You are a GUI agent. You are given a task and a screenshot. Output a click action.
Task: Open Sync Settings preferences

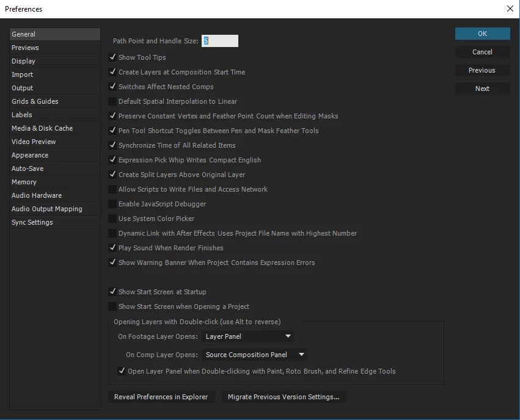click(55, 222)
